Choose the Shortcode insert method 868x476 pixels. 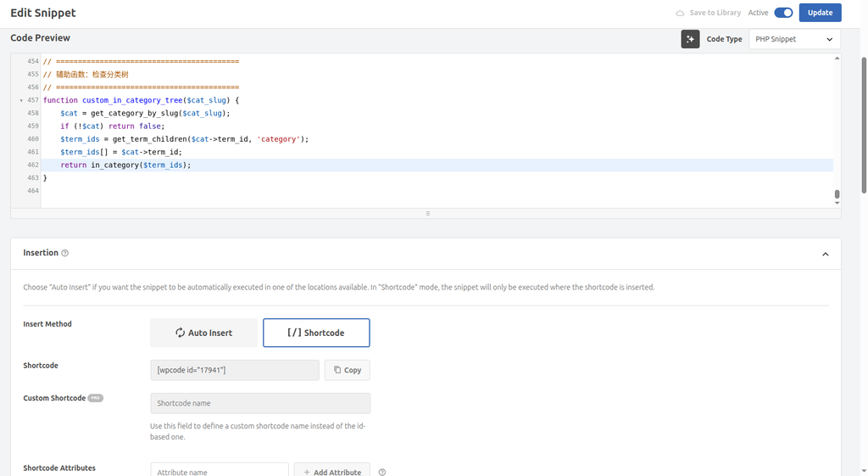[316, 333]
